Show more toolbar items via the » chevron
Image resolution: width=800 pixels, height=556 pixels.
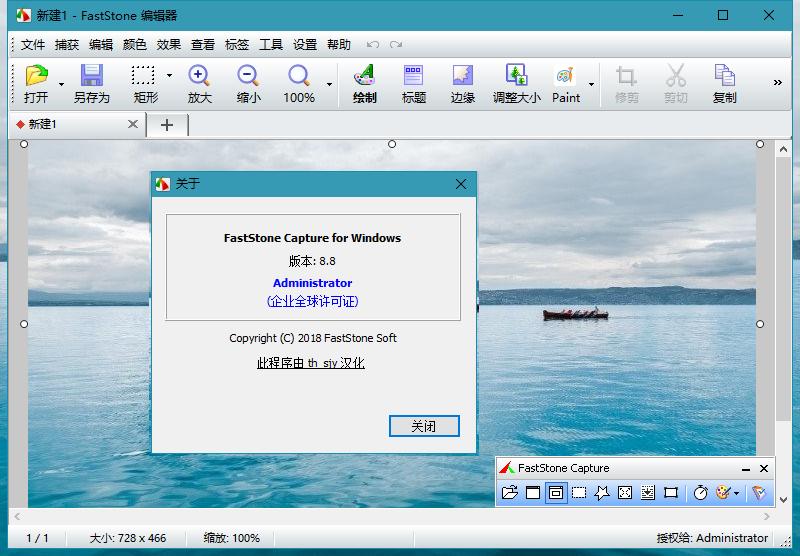tap(778, 83)
